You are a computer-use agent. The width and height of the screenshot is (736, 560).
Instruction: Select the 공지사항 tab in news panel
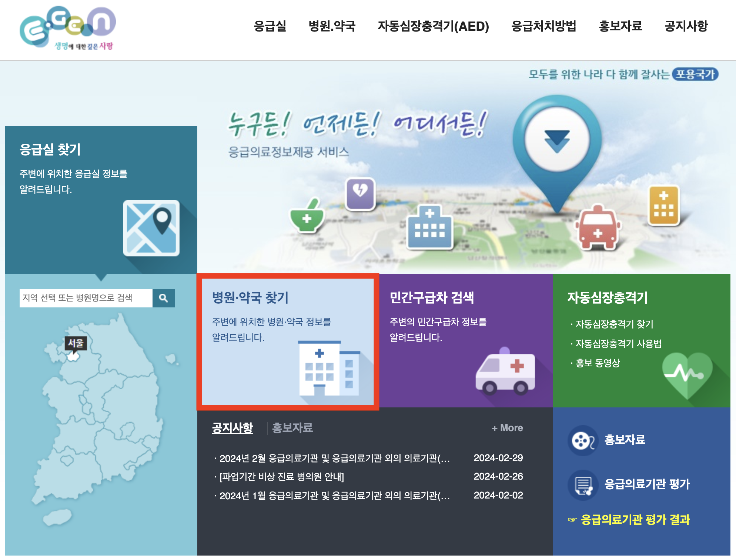pyautogui.click(x=232, y=428)
